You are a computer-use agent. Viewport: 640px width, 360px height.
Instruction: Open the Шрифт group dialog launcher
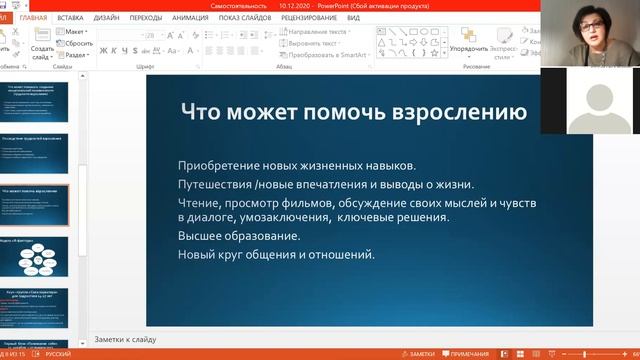click(x=198, y=66)
